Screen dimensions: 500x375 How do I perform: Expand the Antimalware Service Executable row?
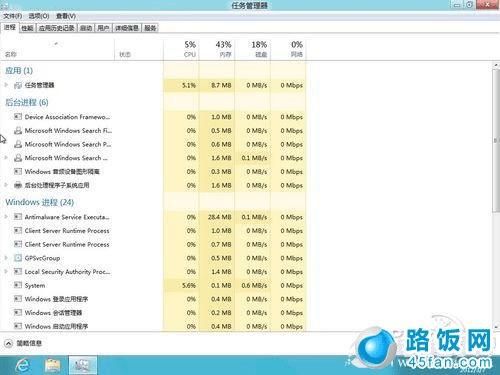click(x=6, y=217)
